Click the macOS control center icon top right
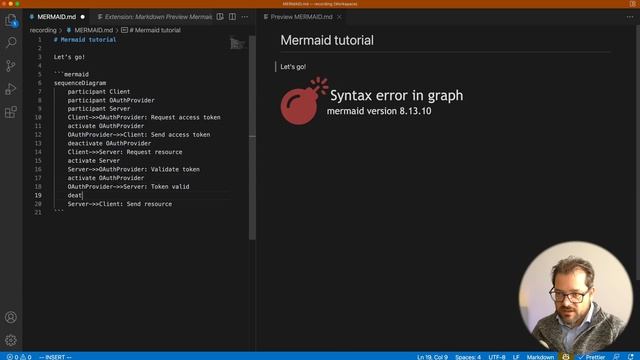Screen dimensions: 640x360 (x=633, y=4)
